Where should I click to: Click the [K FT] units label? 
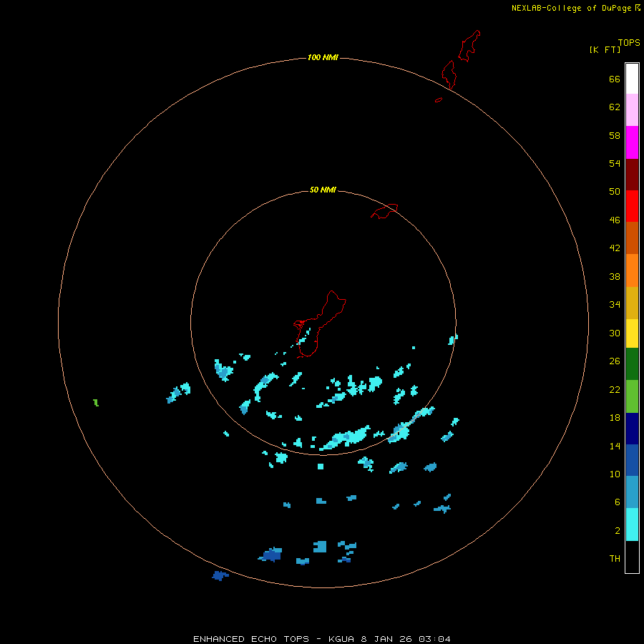(605, 50)
